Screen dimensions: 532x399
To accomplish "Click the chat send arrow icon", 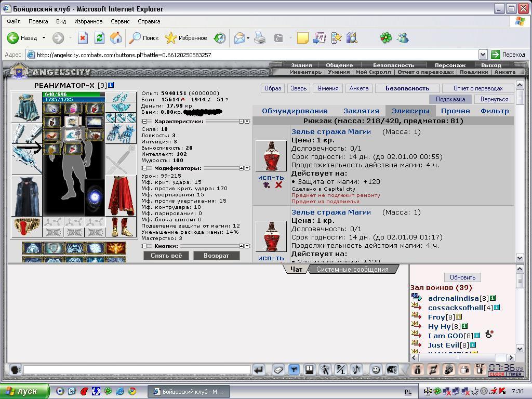I will point(259,370).
